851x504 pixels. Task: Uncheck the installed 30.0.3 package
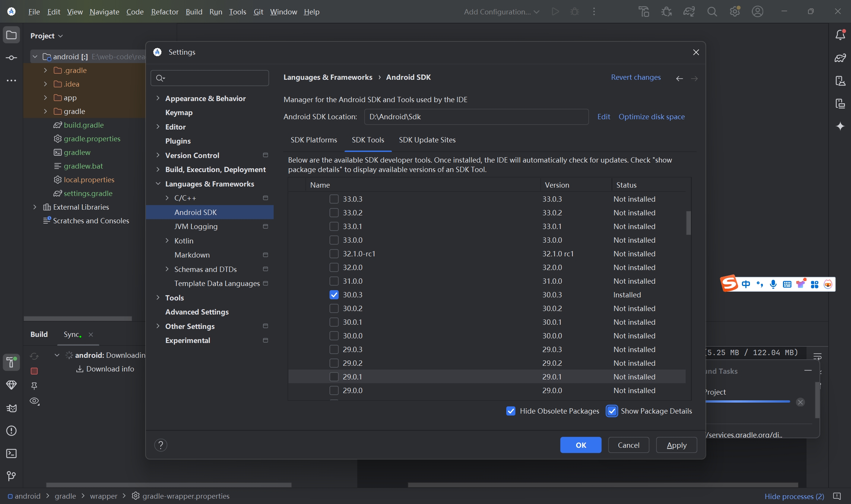tap(334, 295)
